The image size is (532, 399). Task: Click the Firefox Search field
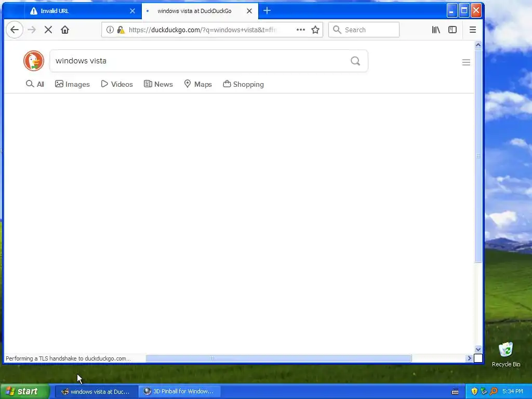click(364, 30)
